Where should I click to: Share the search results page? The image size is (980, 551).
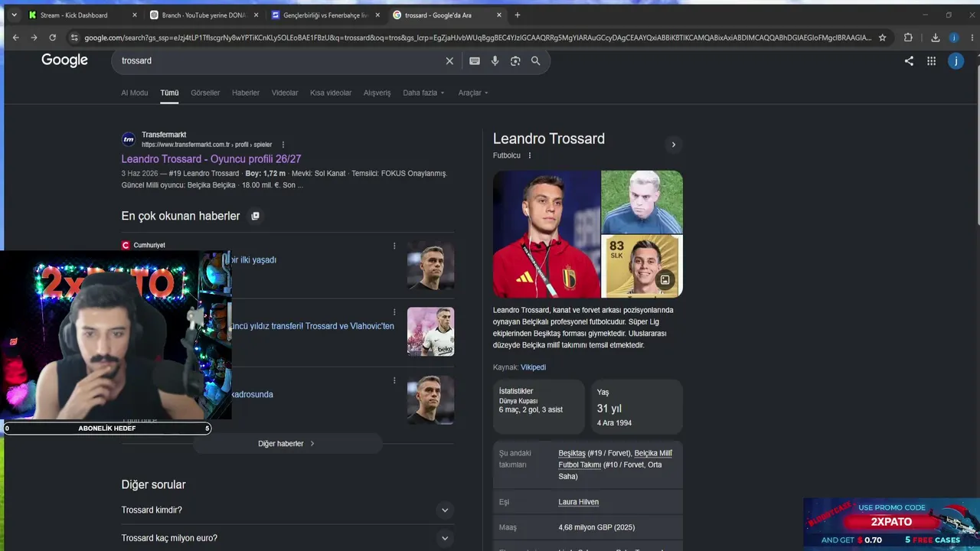pos(909,61)
